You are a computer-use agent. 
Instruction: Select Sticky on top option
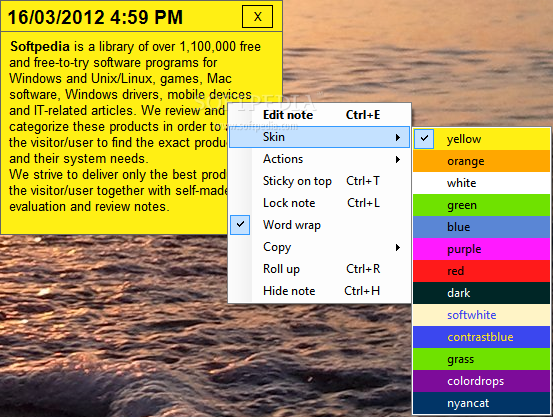[x=320, y=181]
